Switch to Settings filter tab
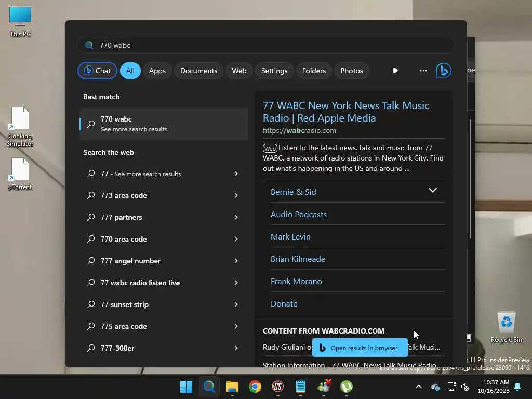 coord(274,71)
